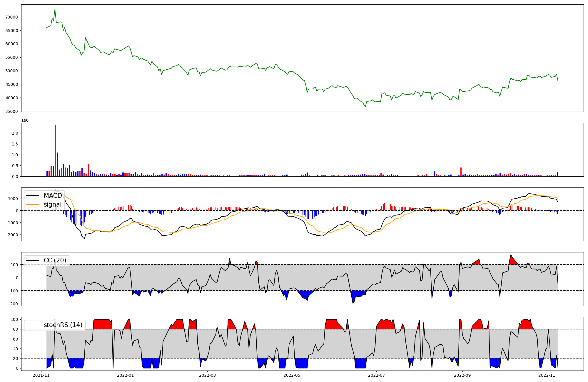Click the orange signal legend line
Viewport: 588px width, 382px height.
32,205
